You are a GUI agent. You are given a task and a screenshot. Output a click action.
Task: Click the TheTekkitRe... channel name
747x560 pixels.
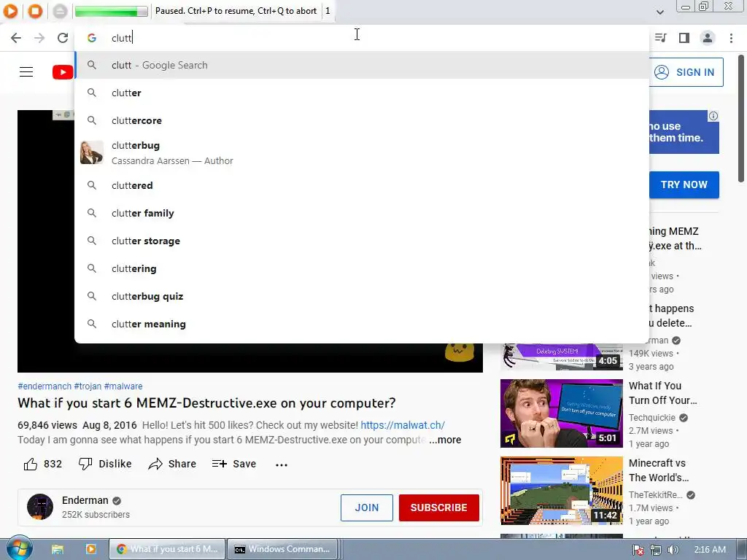[x=656, y=495]
